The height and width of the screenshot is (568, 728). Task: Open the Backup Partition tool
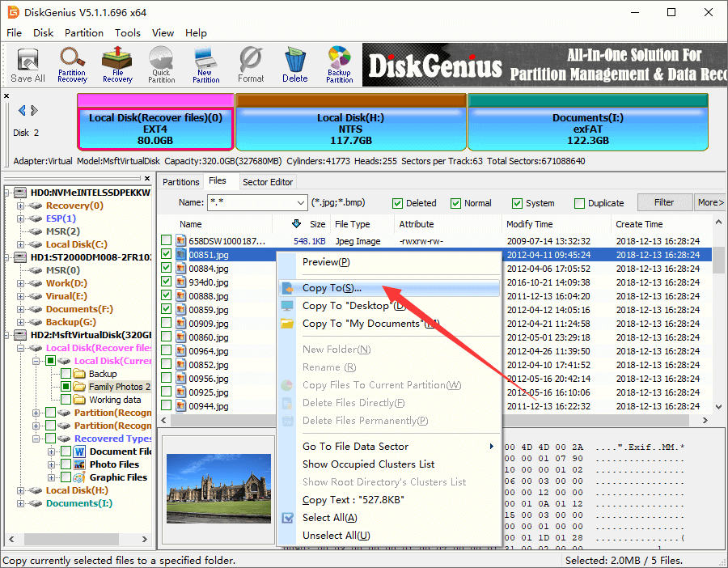(x=340, y=65)
